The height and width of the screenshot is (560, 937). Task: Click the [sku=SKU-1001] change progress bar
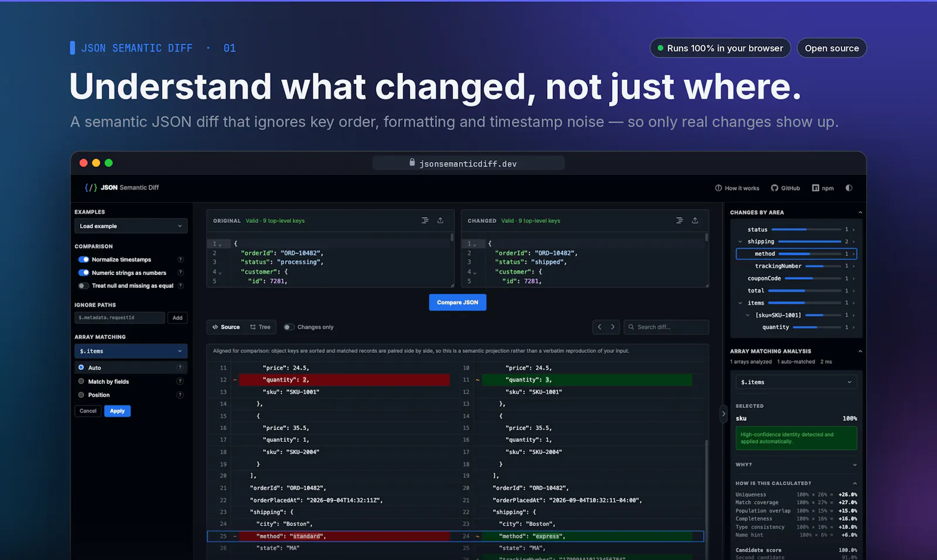(x=823, y=315)
